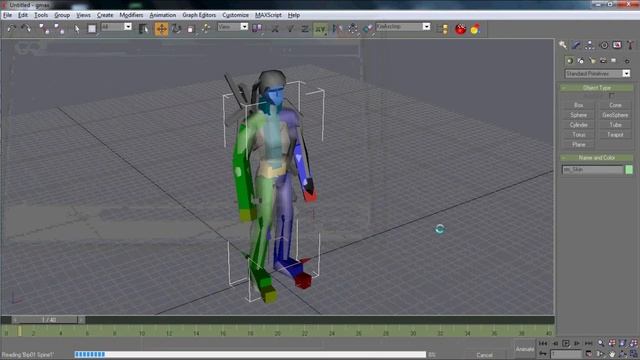Viewport: 640px width, 360px height.
Task: Open the Edit menu
Action: coord(23,15)
